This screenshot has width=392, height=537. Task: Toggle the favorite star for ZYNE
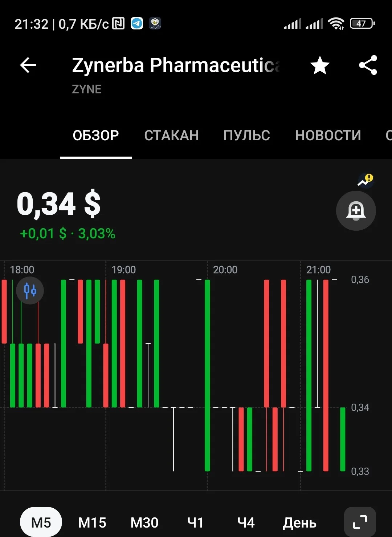pyautogui.click(x=320, y=65)
